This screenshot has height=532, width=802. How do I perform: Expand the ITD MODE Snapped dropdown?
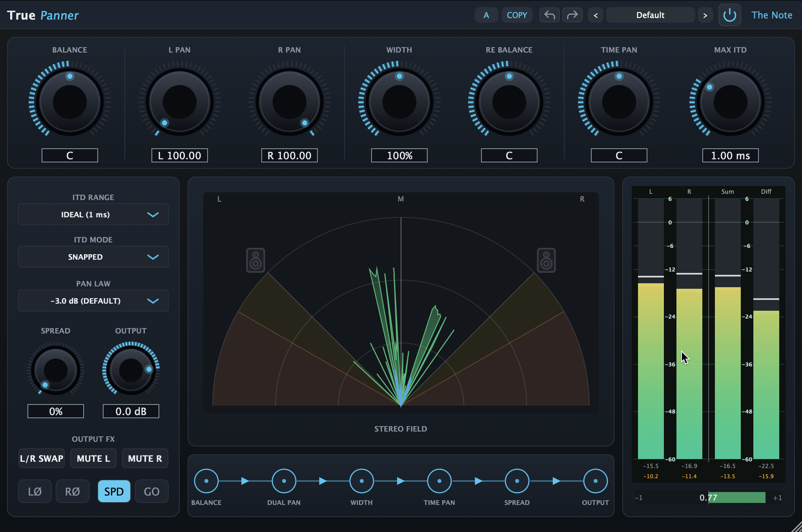pos(93,257)
